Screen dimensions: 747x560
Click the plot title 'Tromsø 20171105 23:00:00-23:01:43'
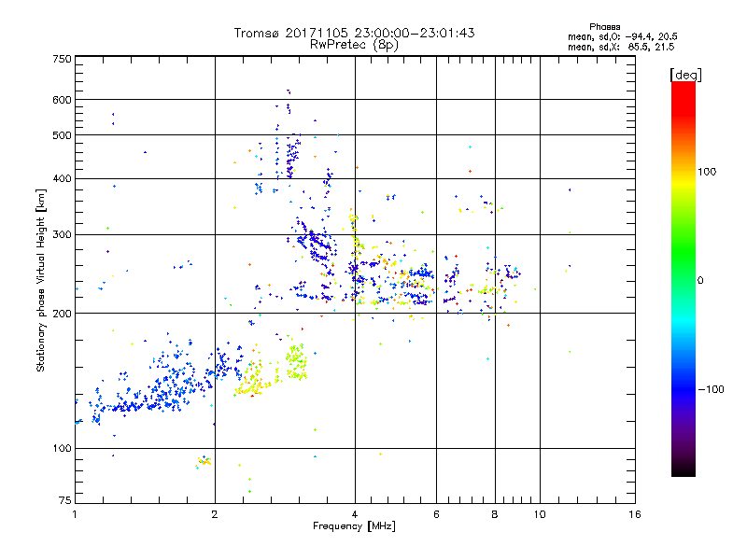pyautogui.click(x=354, y=33)
